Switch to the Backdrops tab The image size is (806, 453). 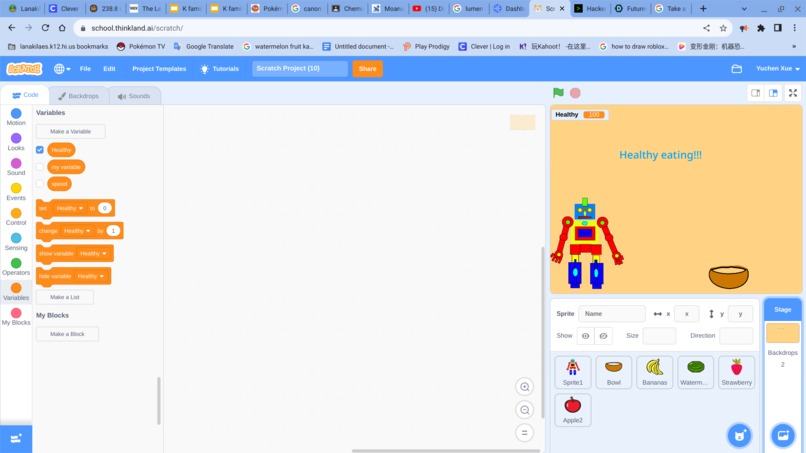click(78, 96)
